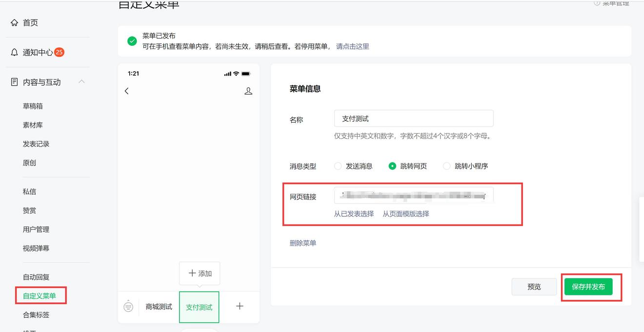Select the 支付测试 menu tab
The height and width of the screenshot is (332, 644).
[199, 307]
